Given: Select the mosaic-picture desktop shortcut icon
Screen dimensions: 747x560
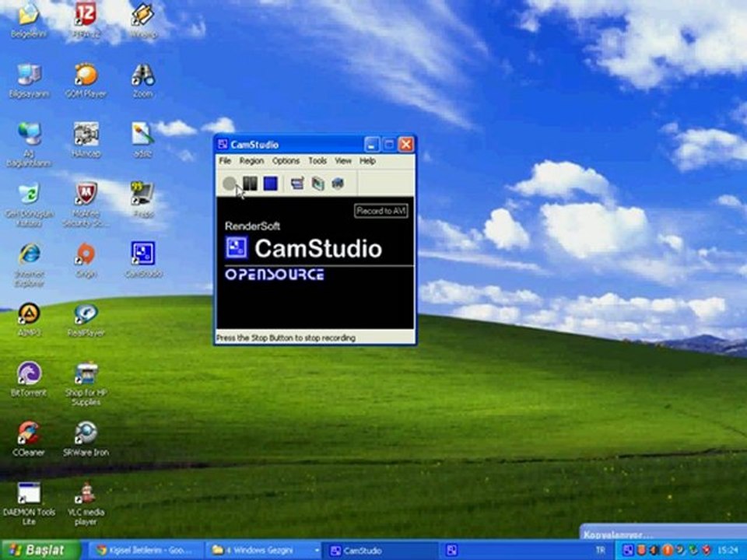Looking at the screenshot, I should (86, 140).
